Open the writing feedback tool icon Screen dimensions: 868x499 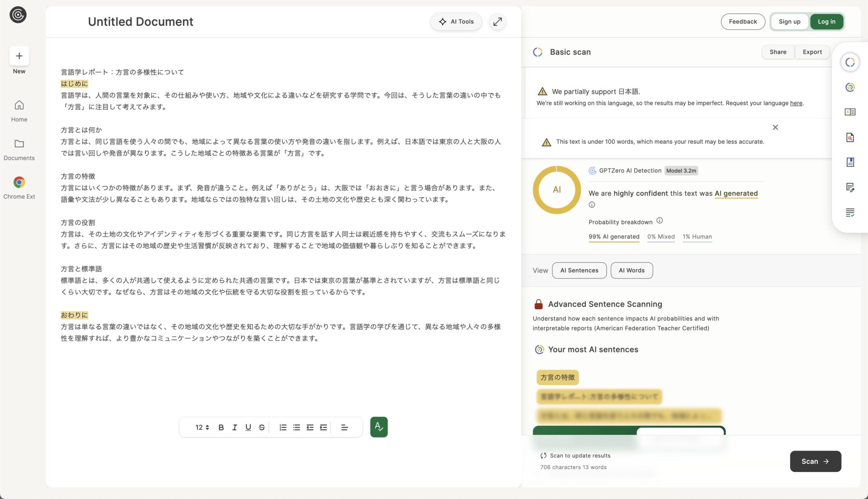tap(850, 187)
